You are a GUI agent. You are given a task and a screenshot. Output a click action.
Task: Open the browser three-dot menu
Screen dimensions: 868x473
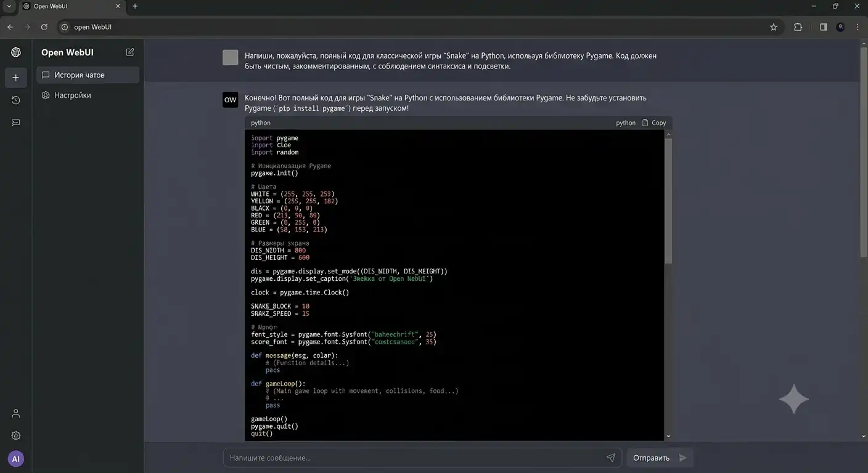coord(858,27)
